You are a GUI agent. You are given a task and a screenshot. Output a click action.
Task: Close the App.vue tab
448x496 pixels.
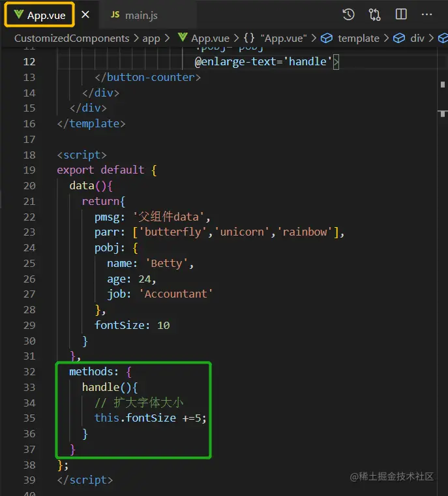coord(85,14)
